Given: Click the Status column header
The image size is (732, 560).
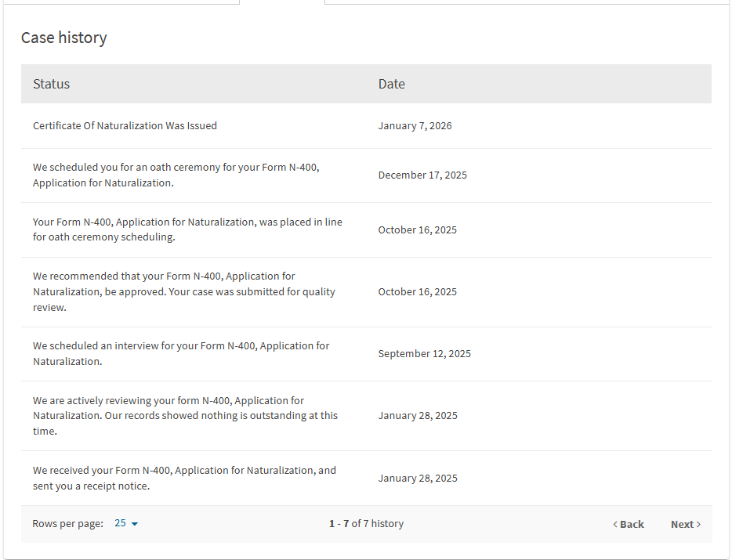Looking at the screenshot, I should [x=52, y=84].
